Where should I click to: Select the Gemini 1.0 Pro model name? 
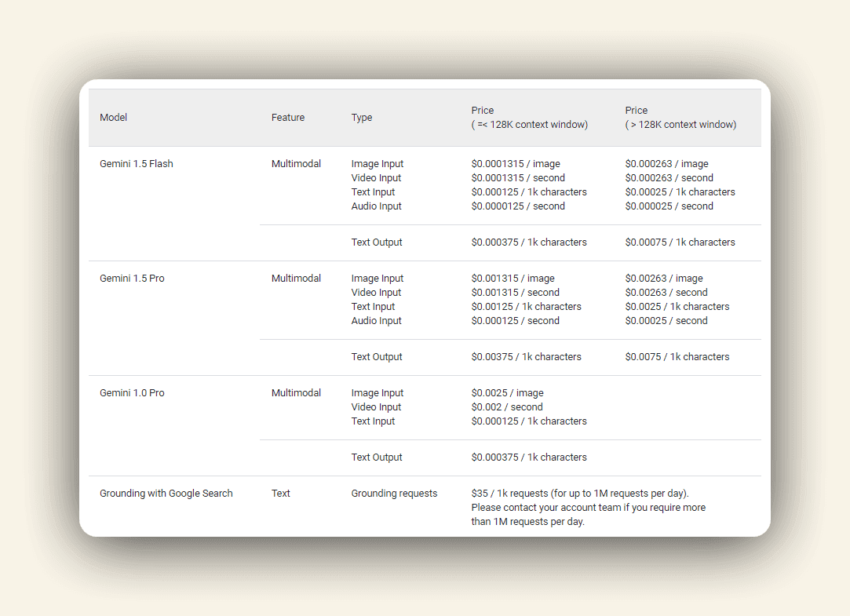132,393
